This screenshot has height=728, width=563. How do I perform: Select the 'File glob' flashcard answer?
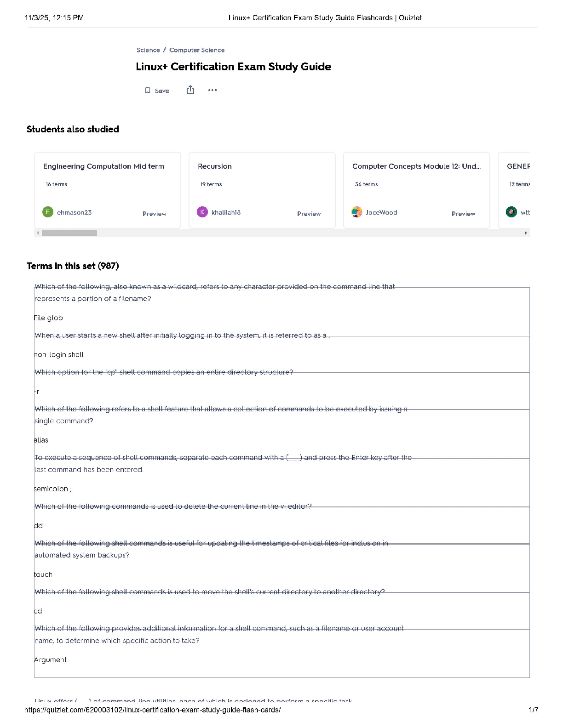click(x=48, y=318)
